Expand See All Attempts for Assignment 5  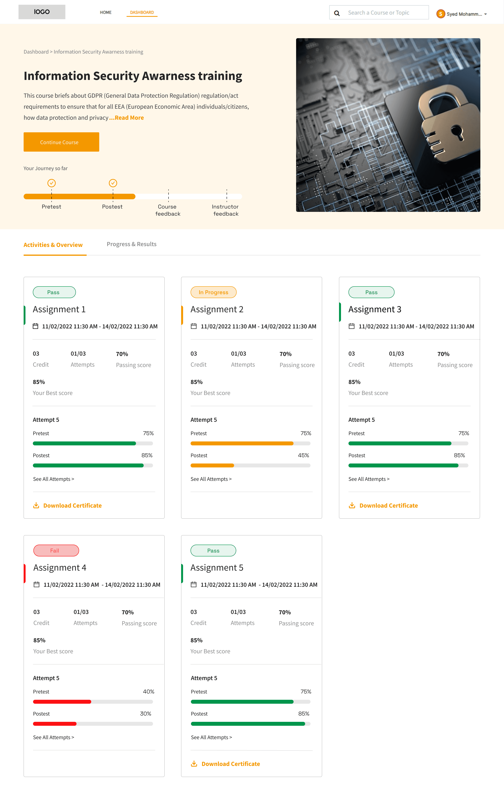(211, 737)
